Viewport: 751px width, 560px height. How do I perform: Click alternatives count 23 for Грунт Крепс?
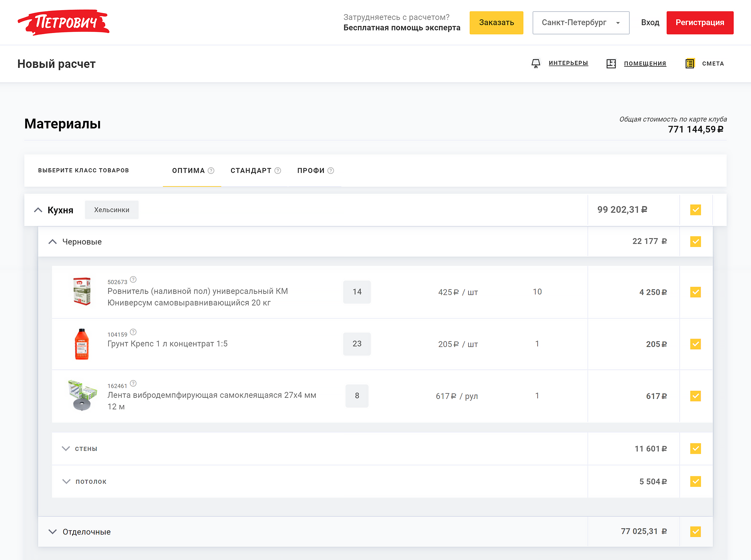pos(357,344)
